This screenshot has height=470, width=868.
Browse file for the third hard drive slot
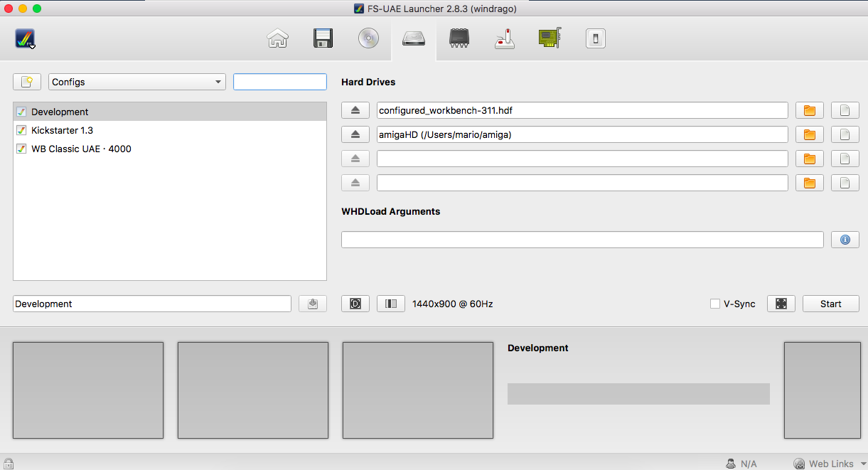[845, 159]
